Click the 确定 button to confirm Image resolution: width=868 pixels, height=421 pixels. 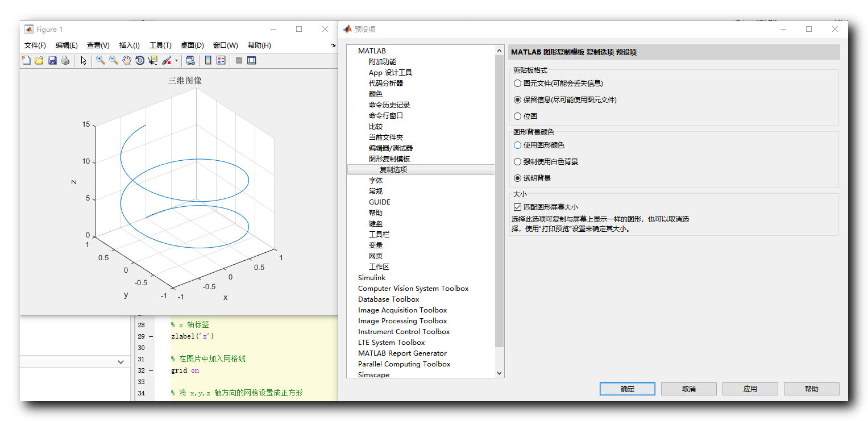pyautogui.click(x=627, y=389)
